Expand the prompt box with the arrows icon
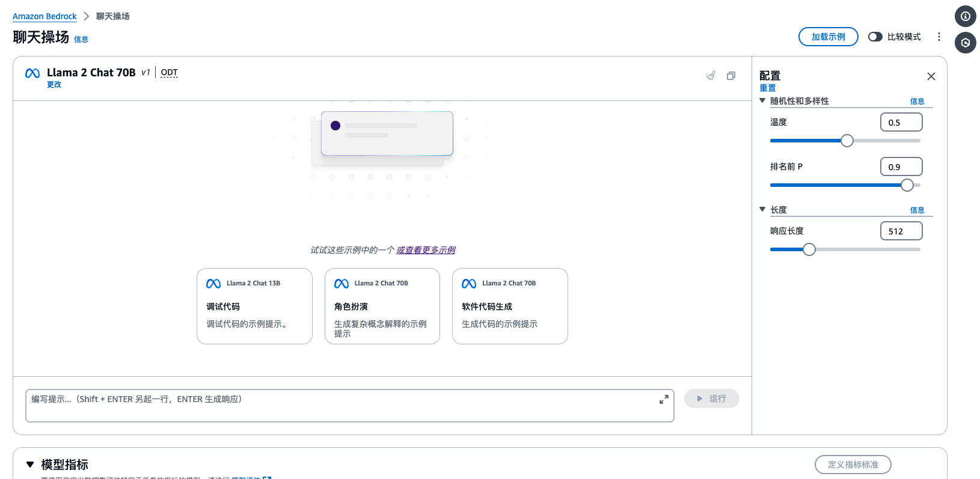The image size is (980, 479). 664,400
